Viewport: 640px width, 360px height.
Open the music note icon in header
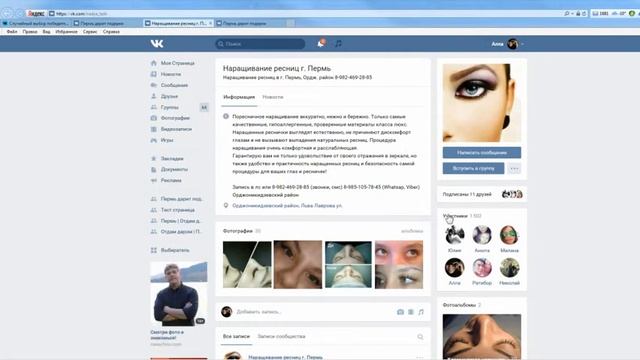338,43
